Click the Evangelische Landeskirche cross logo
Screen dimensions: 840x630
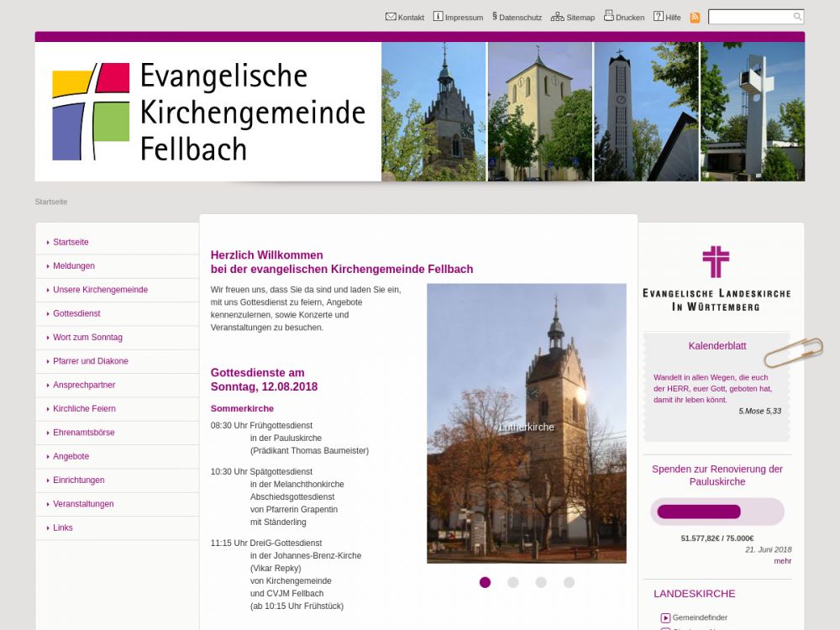tap(716, 261)
